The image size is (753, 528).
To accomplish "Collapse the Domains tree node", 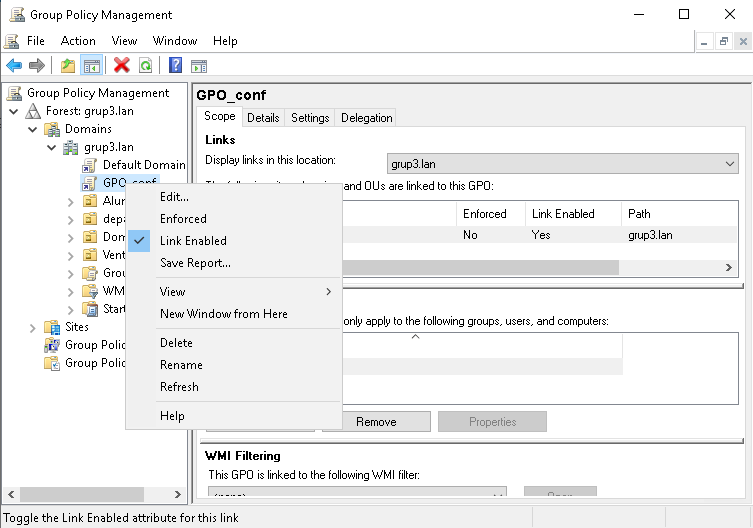I will [x=33, y=129].
